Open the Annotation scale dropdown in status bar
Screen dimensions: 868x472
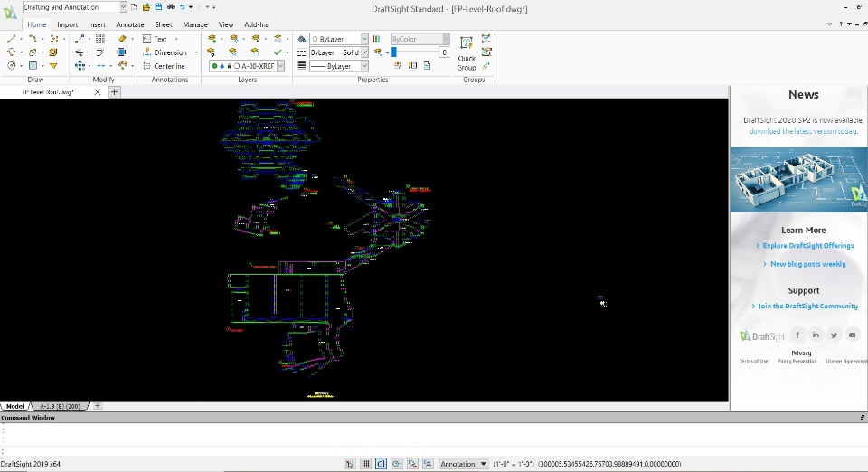[463, 464]
